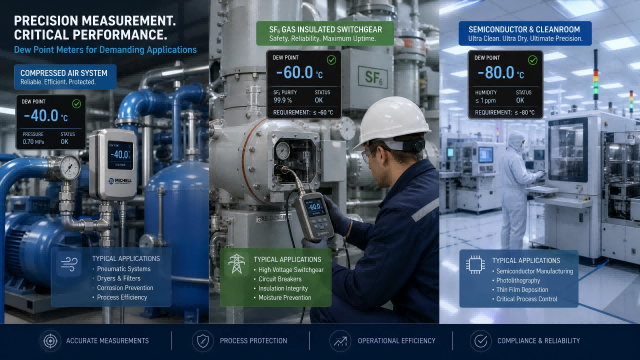Image resolution: width=640 pixels, height=360 pixels.
Task: Click the green check on -60.0 °C panel
Action: point(331,60)
